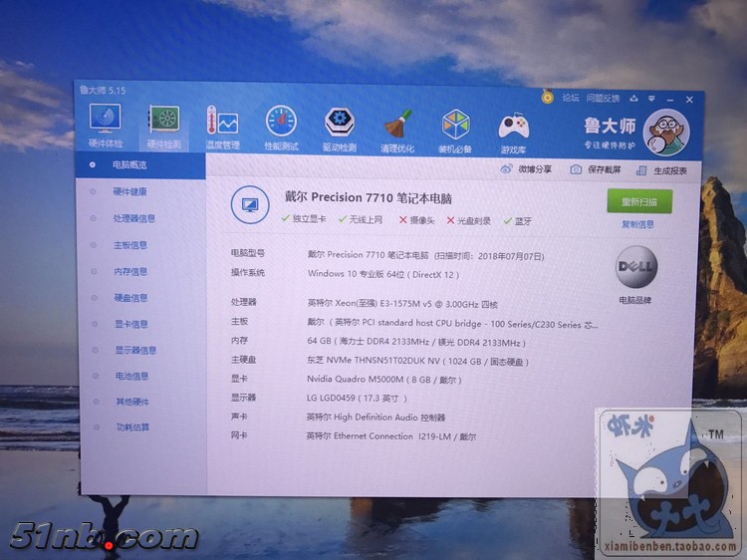Click the Xeon E3-1575M v5 processor text

click(402, 303)
